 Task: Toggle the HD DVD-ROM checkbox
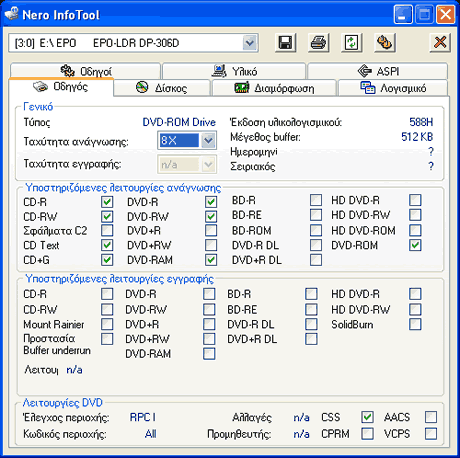click(x=415, y=230)
